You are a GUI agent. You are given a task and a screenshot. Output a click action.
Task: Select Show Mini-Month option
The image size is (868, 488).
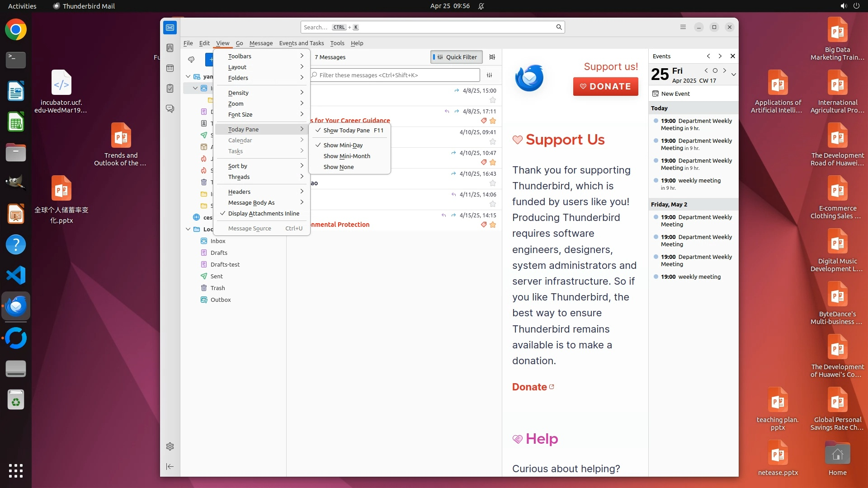point(346,156)
